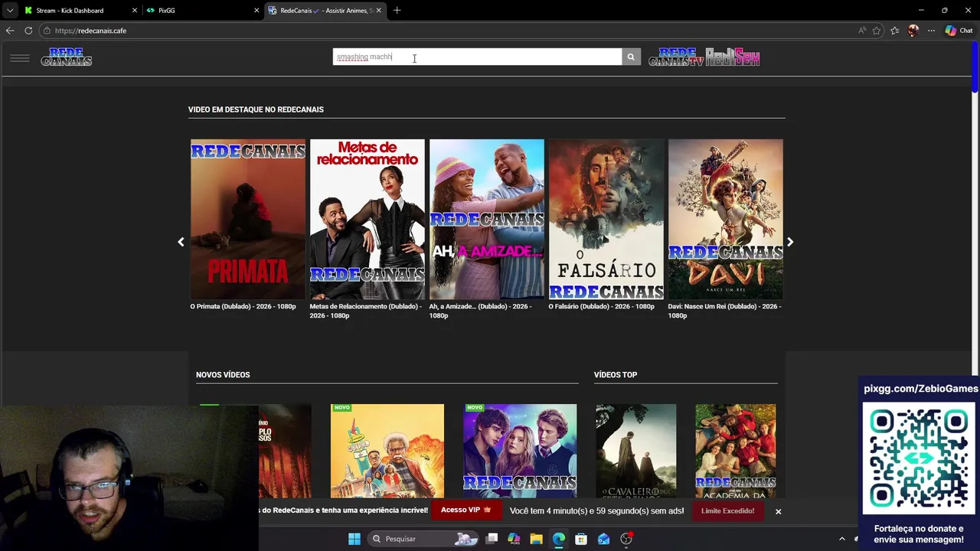Add page to favorites with star icon
Screen dimensions: 980x551
[877, 31]
